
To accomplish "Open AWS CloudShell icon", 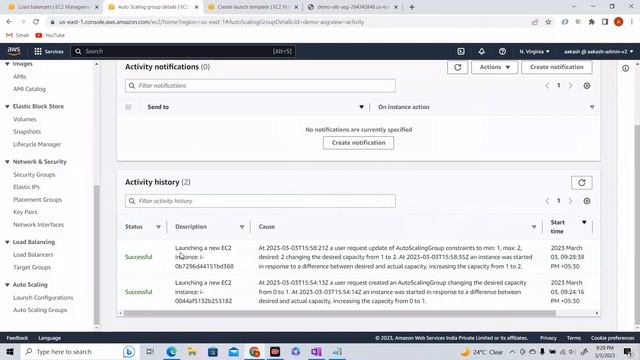I will tap(461, 51).
